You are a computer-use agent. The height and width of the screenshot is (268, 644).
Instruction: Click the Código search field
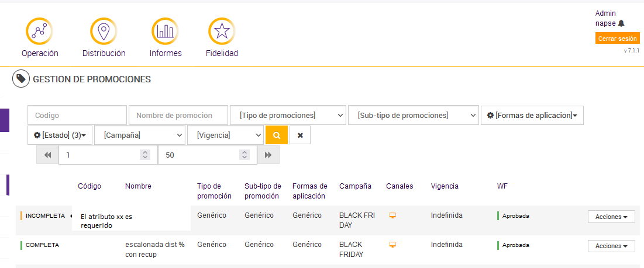[77, 115]
